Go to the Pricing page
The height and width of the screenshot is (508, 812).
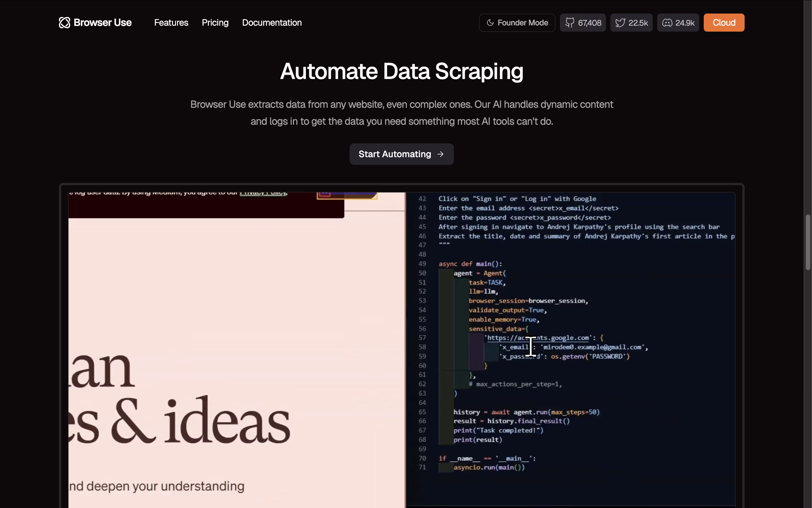pos(215,23)
